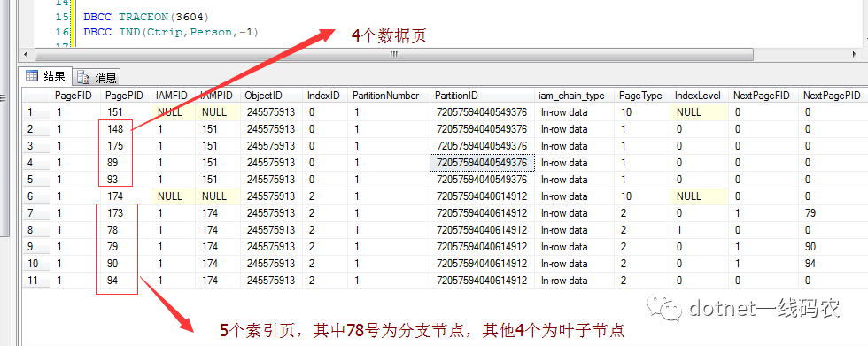The image size is (868, 346).
Task: Select the PartitionID column header
Action: click(x=482, y=96)
